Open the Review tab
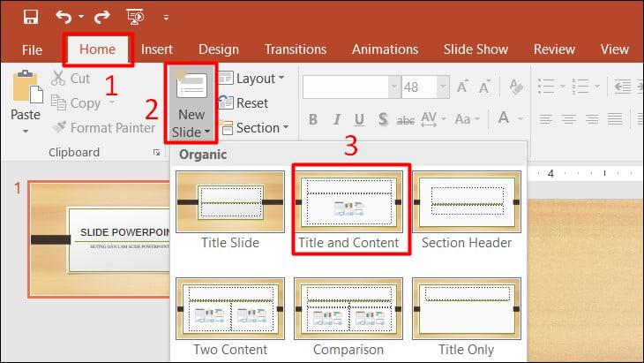644x363 pixels. (x=554, y=49)
